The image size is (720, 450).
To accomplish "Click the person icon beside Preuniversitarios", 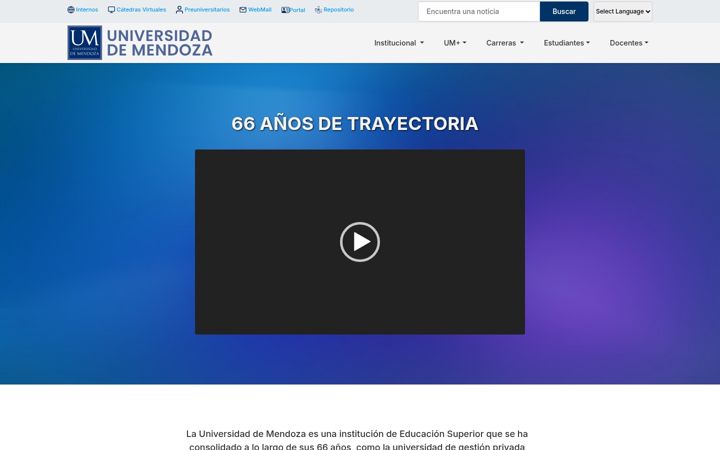I will point(179,10).
